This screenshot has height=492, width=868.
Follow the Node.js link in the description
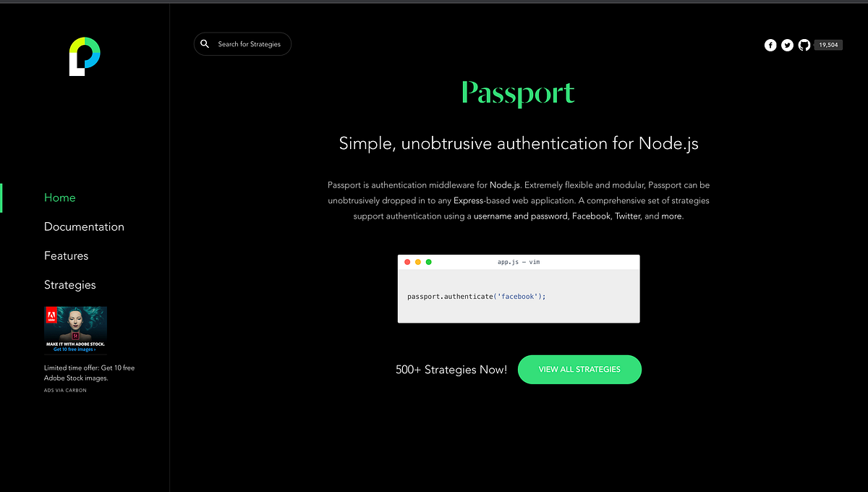tap(506, 184)
